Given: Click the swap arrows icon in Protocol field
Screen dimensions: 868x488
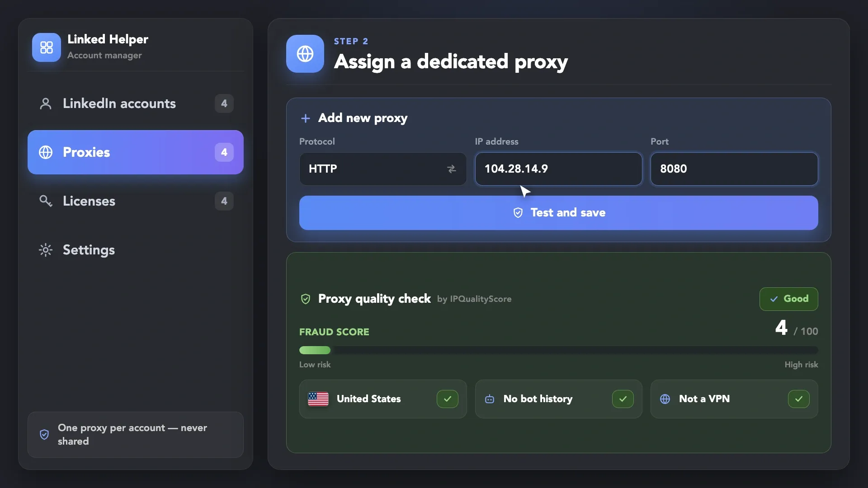Looking at the screenshot, I should [452, 169].
